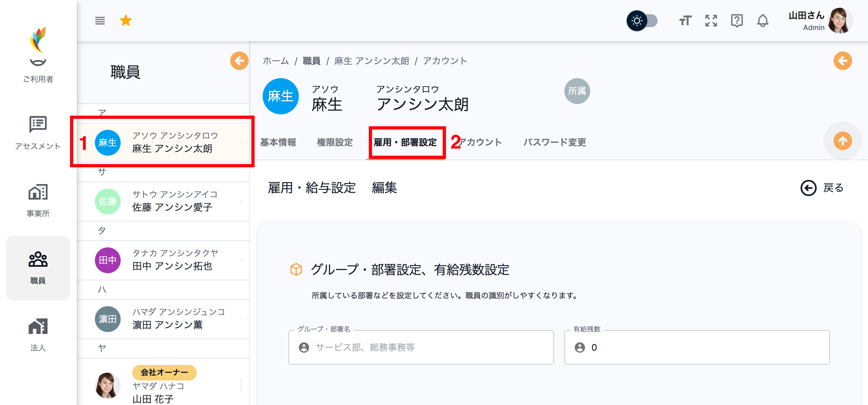868x405 pixels.
Task: Click the 戻る button
Action: tap(822, 188)
